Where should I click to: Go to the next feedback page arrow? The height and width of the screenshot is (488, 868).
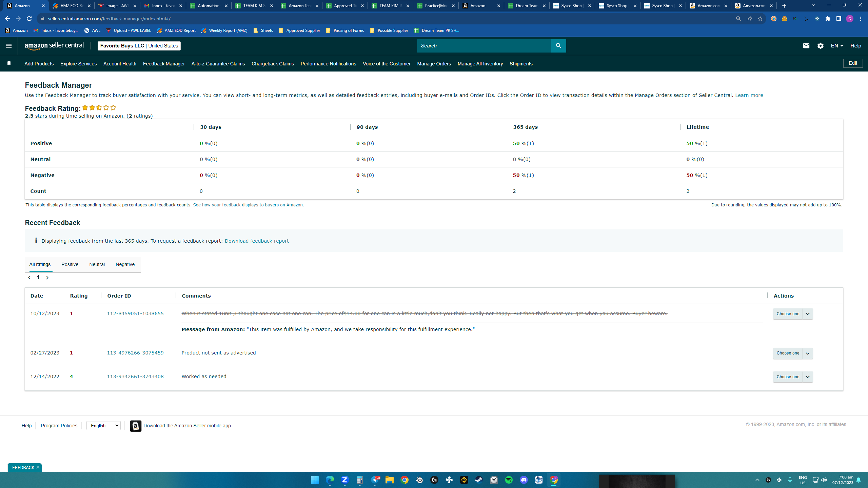click(x=47, y=278)
